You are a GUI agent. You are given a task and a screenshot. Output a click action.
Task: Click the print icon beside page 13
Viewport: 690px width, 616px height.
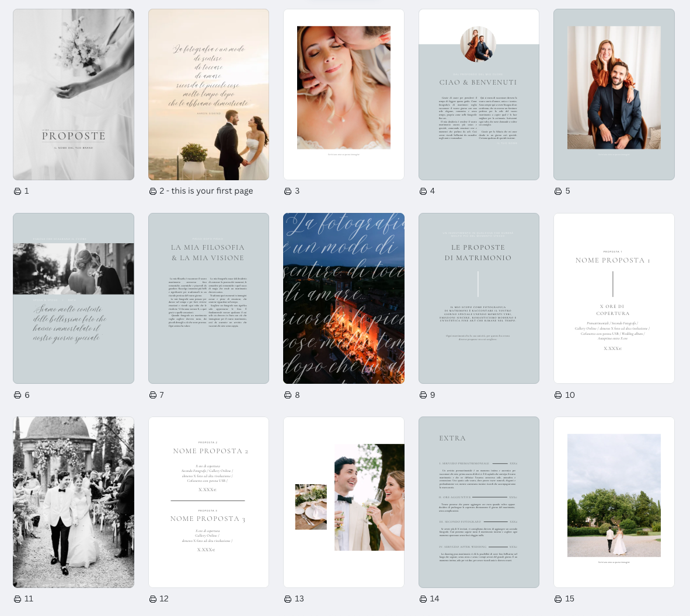pos(288,599)
